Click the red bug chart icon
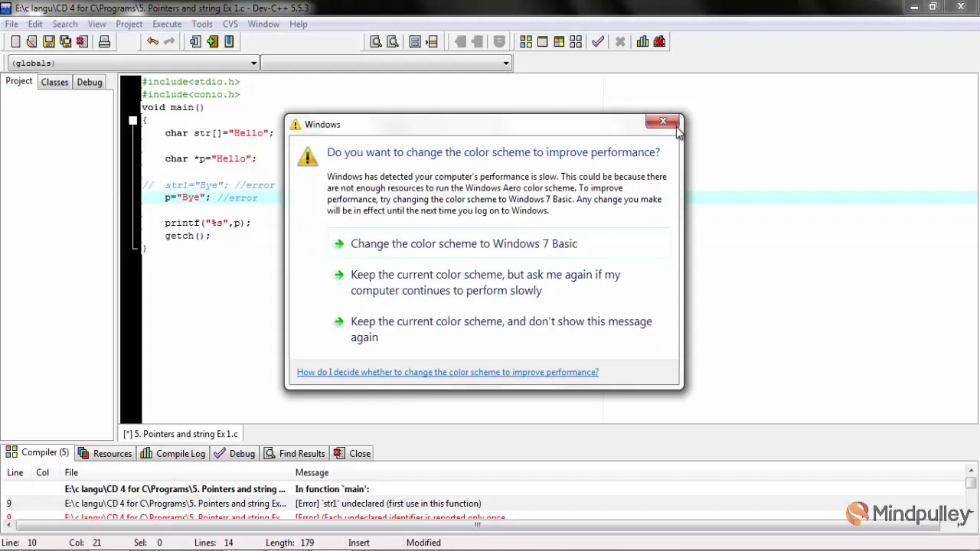 click(659, 41)
